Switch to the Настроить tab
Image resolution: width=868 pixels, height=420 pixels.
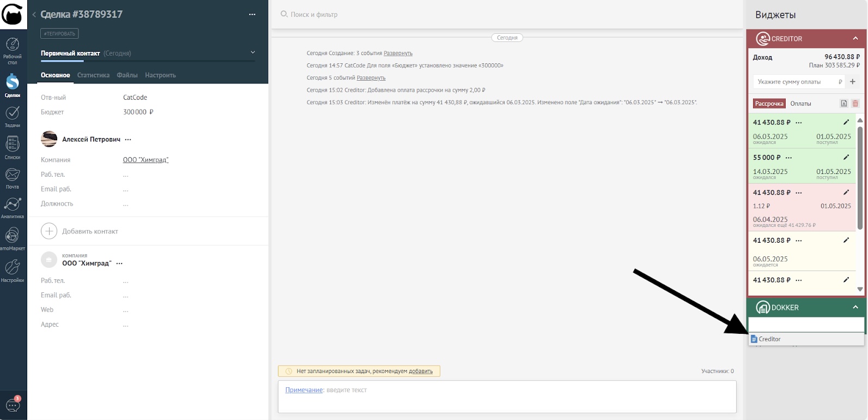point(160,75)
